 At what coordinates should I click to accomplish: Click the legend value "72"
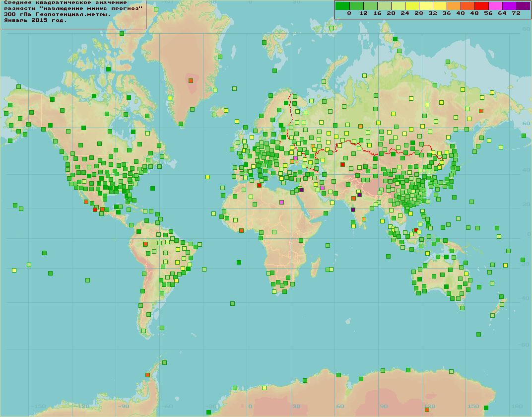pos(516,13)
